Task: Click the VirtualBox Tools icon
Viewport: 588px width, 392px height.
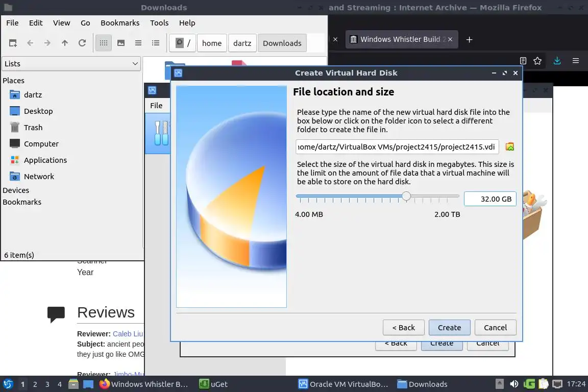Action: 161,133
